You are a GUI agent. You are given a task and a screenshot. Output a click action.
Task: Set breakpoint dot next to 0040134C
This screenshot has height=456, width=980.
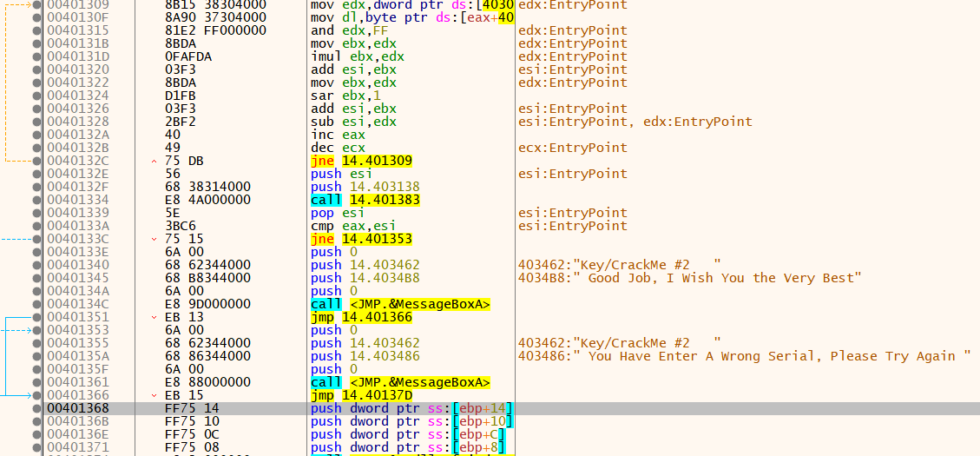[x=36, y=304]
